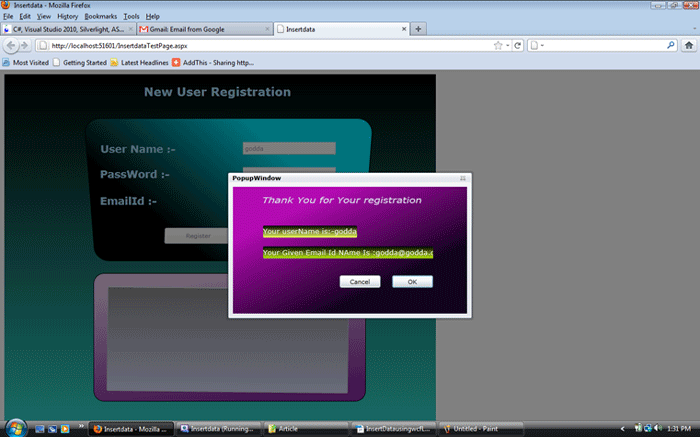This screenshot has height=437, width=700.
Task: Show hidden tray icons arrow
Action: coord(622,429)
